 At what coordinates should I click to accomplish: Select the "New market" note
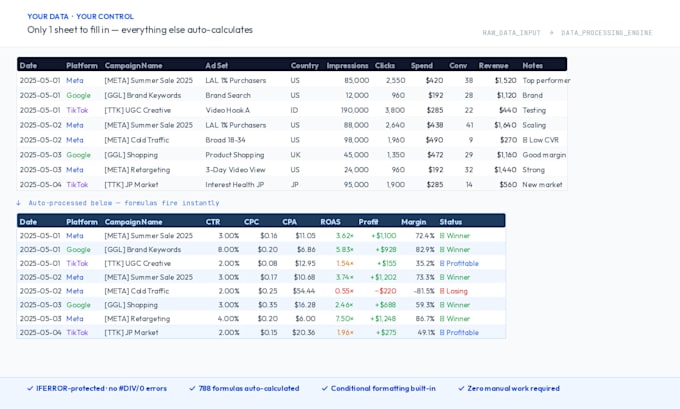coord(542,184)
